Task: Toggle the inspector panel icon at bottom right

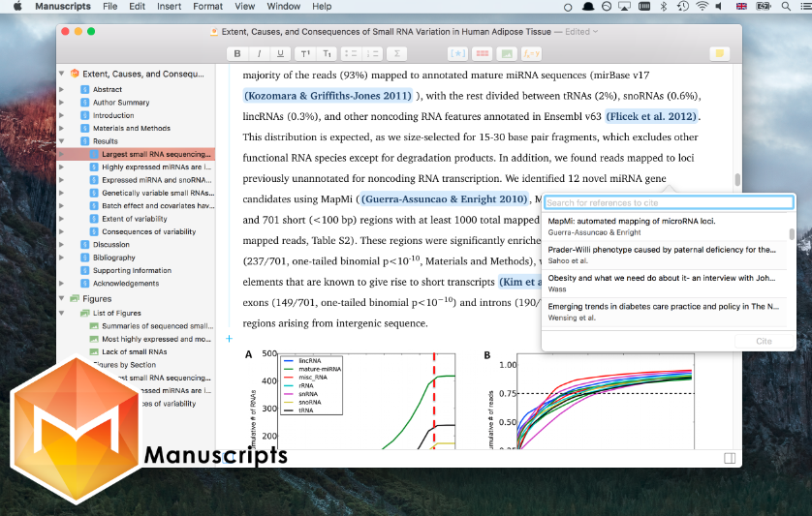Action: coord(730,458)
